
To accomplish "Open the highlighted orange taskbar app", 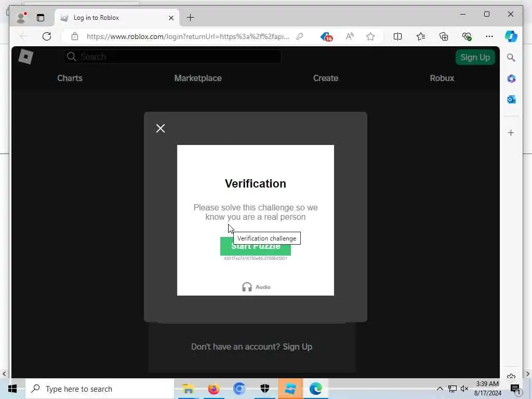I will point(290,389).
